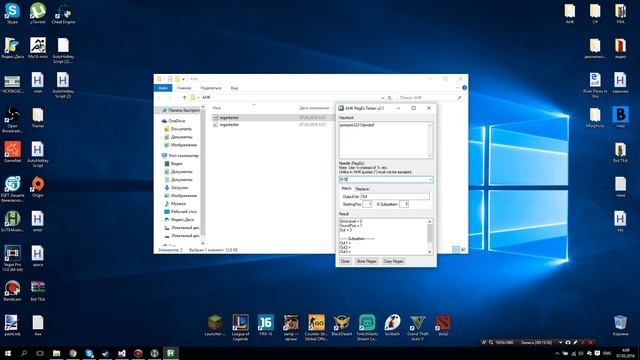Click the Subpattern count input field
Viewport: 640px width, 360px height.
404,204
